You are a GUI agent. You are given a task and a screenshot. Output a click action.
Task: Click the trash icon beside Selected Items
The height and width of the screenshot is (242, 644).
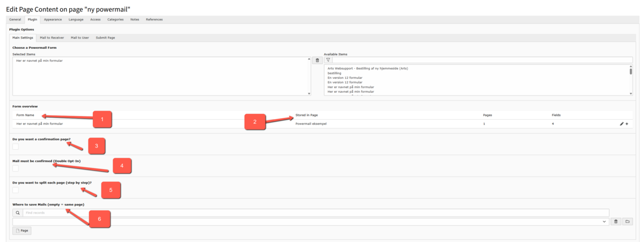click(318, 60)
